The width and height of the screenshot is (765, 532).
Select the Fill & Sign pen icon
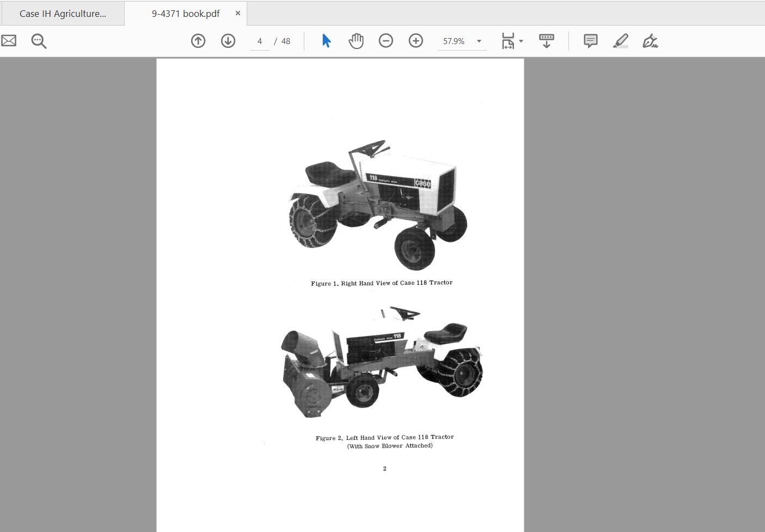[650, 40]
